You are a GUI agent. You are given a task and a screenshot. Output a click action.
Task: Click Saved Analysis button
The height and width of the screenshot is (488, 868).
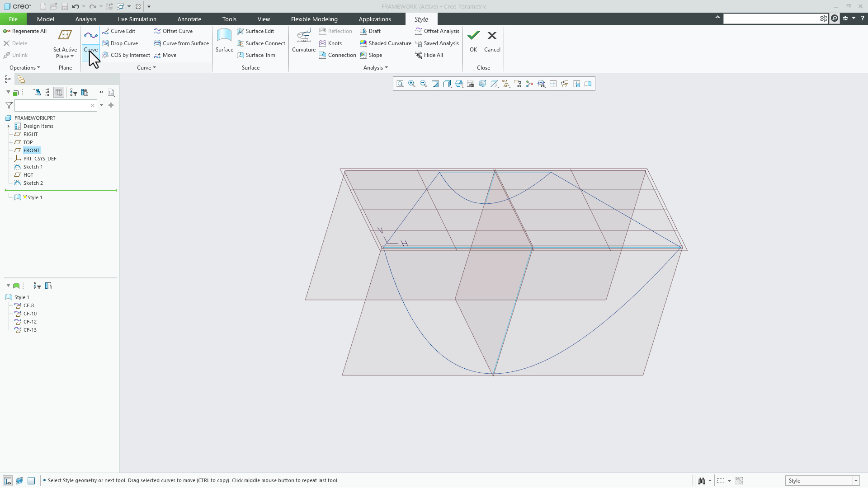pyautogui.click(x=437, y=43)
